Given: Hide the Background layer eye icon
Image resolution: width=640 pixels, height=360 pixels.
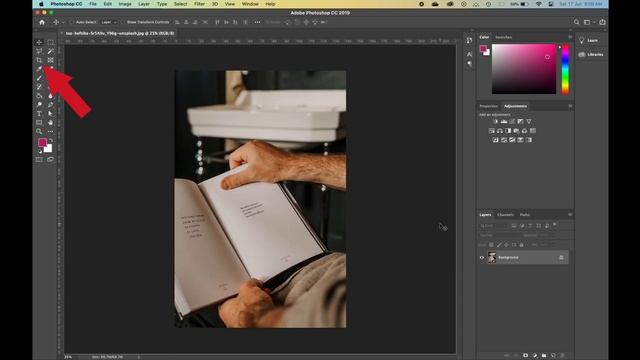Looking at the screenshot, I should pyautogui.click(x=482, y=258).
